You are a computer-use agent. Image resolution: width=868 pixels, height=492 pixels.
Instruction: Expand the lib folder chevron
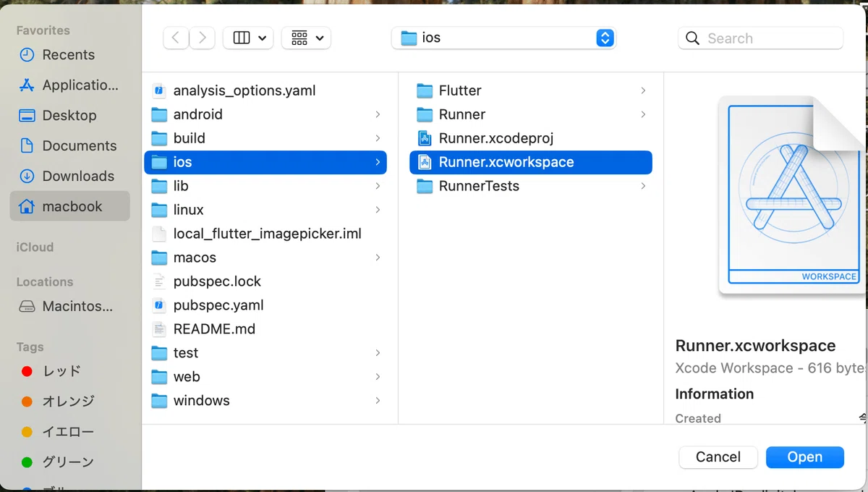tap(378, 186)
